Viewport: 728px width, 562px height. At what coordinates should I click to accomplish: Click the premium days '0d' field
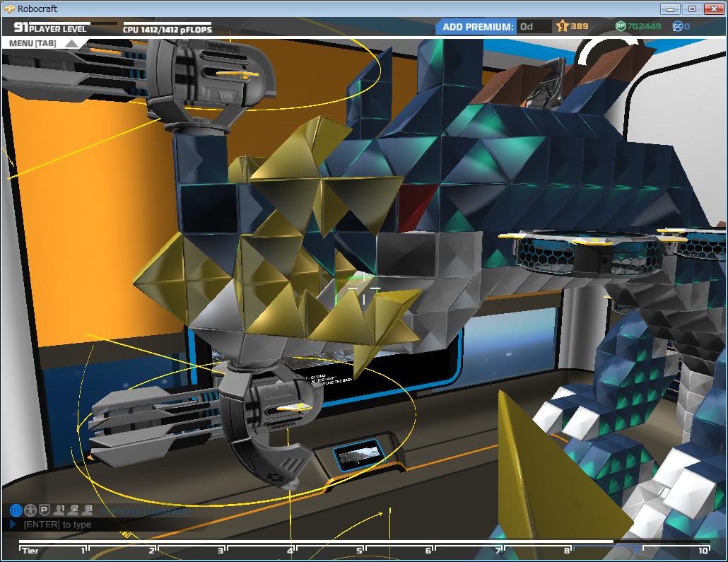pos(534,26)
